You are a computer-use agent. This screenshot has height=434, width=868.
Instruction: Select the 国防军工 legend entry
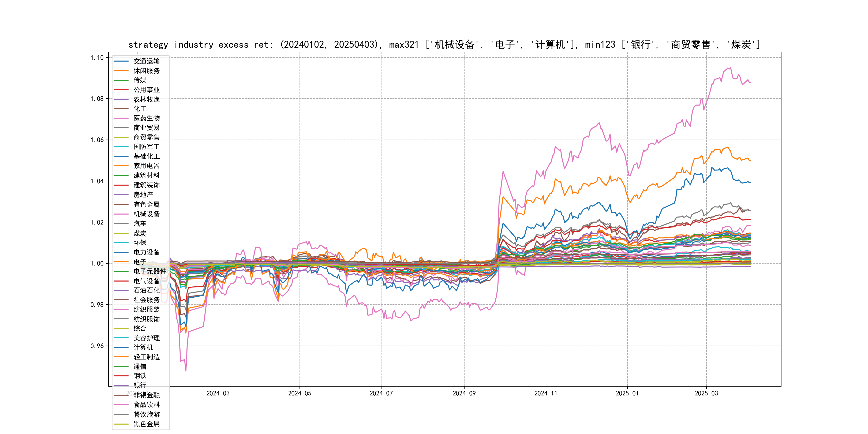pyautogui.click(x=146, y=147)
